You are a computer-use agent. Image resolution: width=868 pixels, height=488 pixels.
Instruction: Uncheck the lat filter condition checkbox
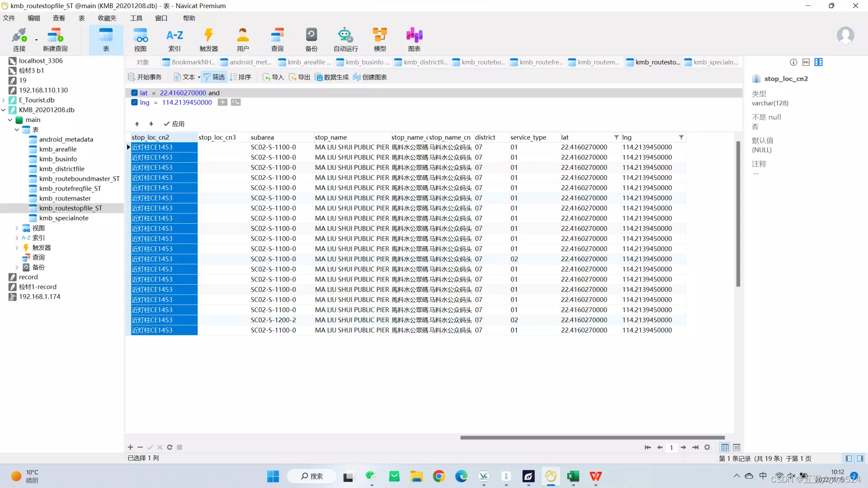(x=134, y=93)
